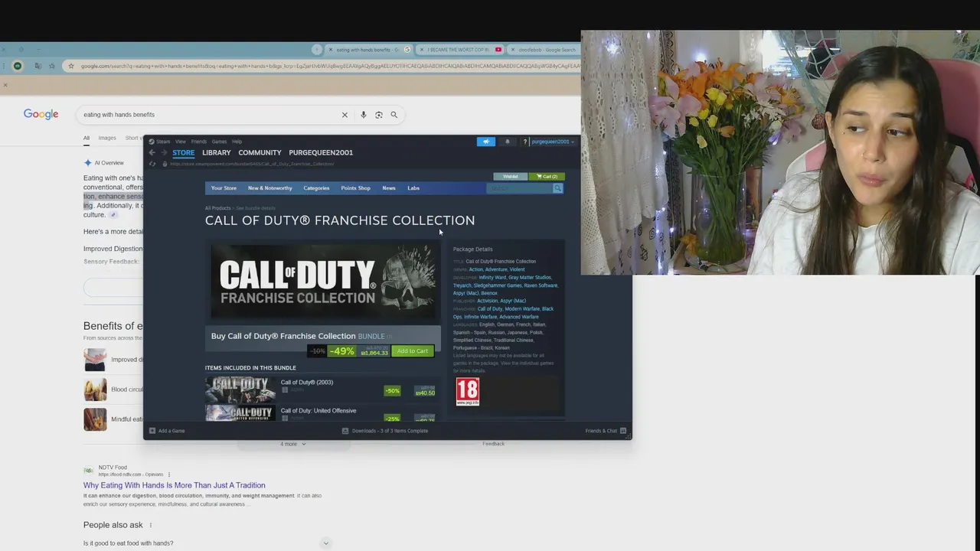Reload the Steam store page
Screen dimensions: 980x551
click(152, 164)
